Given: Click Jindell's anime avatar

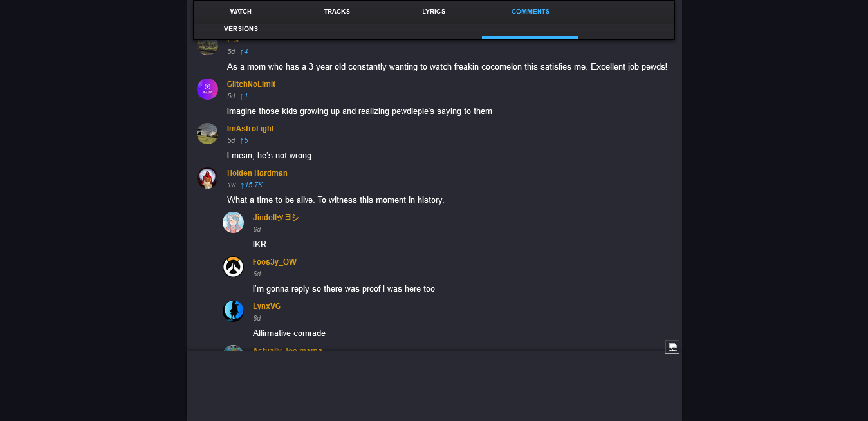Looking at the screenshot, I should coord(233,223).
